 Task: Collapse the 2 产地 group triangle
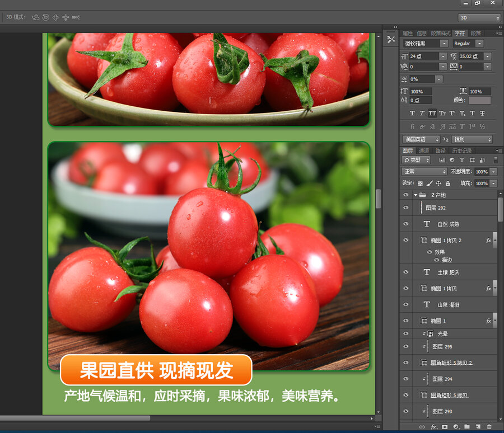point(416,195)
